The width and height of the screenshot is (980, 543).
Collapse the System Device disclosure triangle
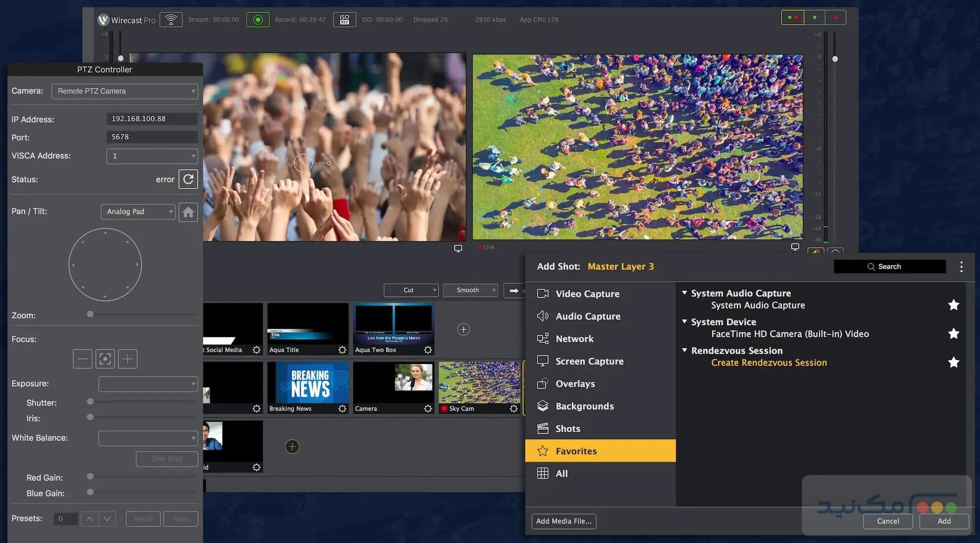[x=685, y=321]
